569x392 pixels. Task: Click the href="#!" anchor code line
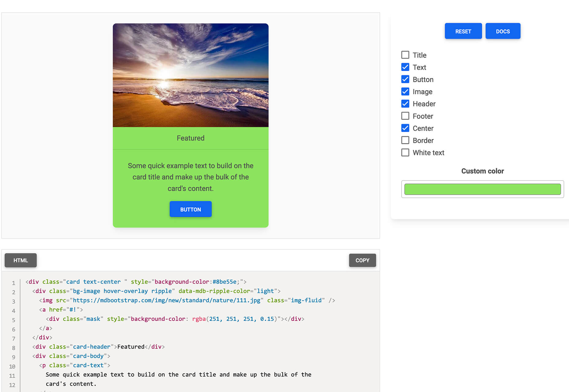coord(61,310)
